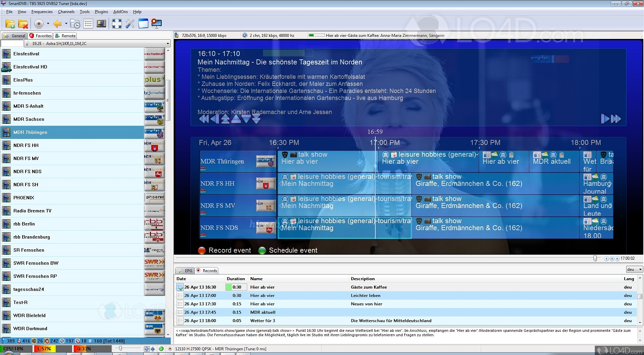The height and width of the screenshot is (355, 644).
Task: Toggle the checkmark on Hier ab vier 16:30 entry
Action: tap(180, 287)
